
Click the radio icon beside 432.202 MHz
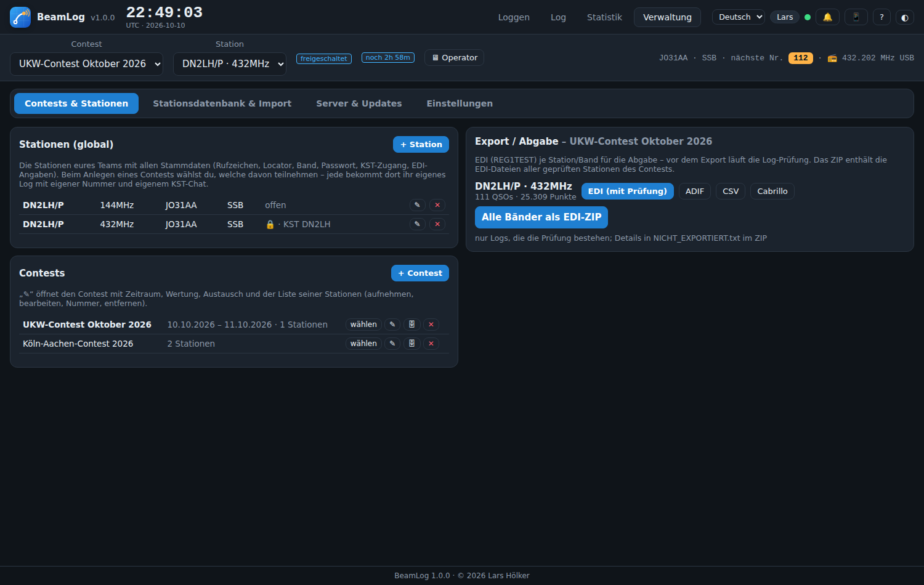click(832, 58)
